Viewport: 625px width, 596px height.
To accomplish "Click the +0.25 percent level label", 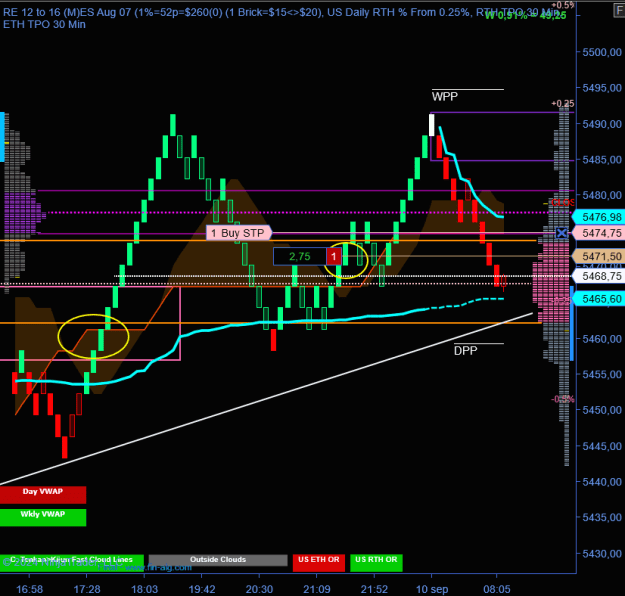I will (563, 104).
